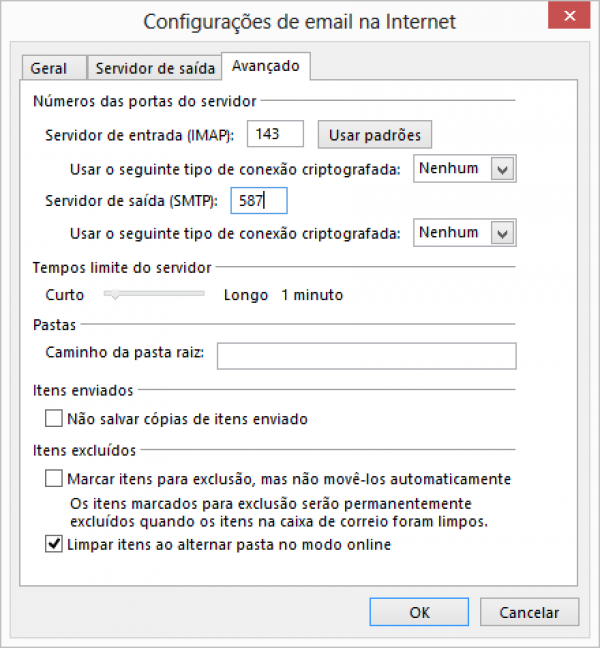Open the SMTP encrypted connection type dropdown
Image resolution: width=600 pixels, height=648 pixels.
[503, 233]
